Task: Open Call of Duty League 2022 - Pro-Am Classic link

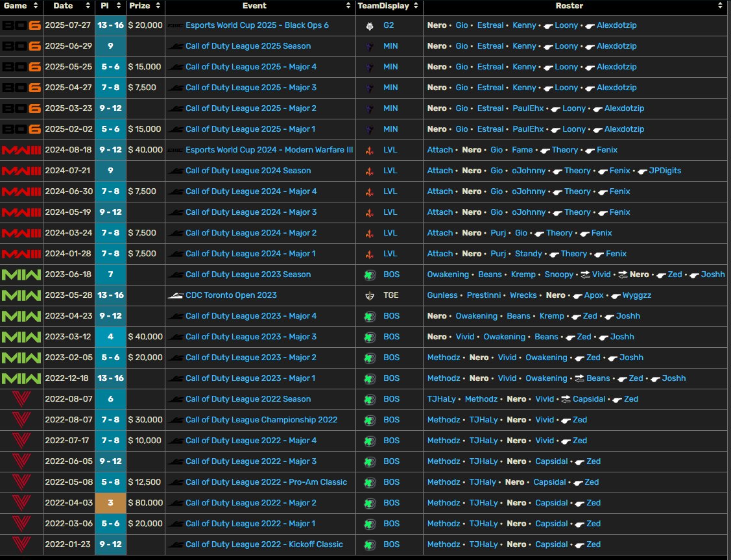Action: (266, 482)
